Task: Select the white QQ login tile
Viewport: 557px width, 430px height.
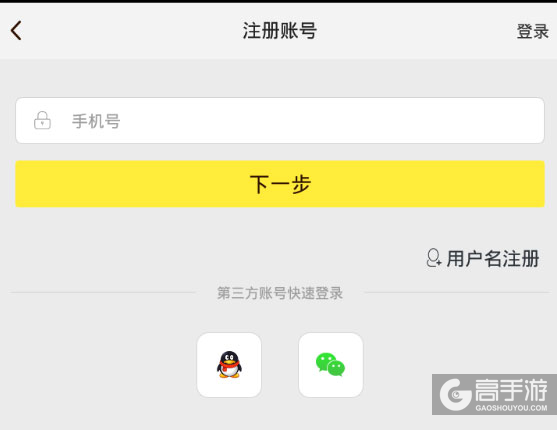Action: pyautogui.click(x=229, y=365)
